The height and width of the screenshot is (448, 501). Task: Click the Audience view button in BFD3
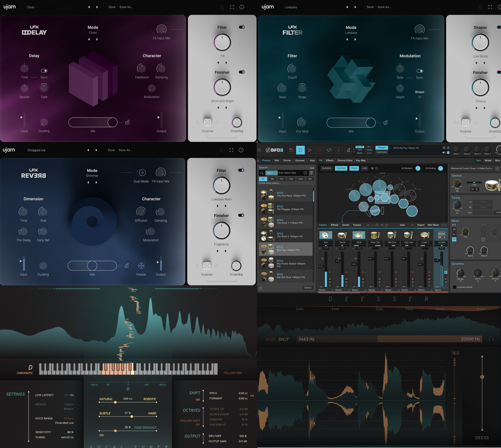[327, 168]
